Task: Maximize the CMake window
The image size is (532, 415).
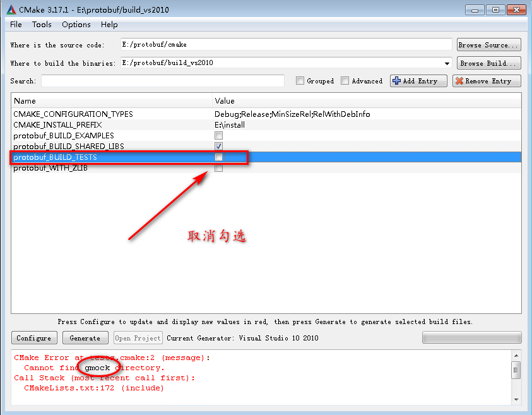Action: 495,10
